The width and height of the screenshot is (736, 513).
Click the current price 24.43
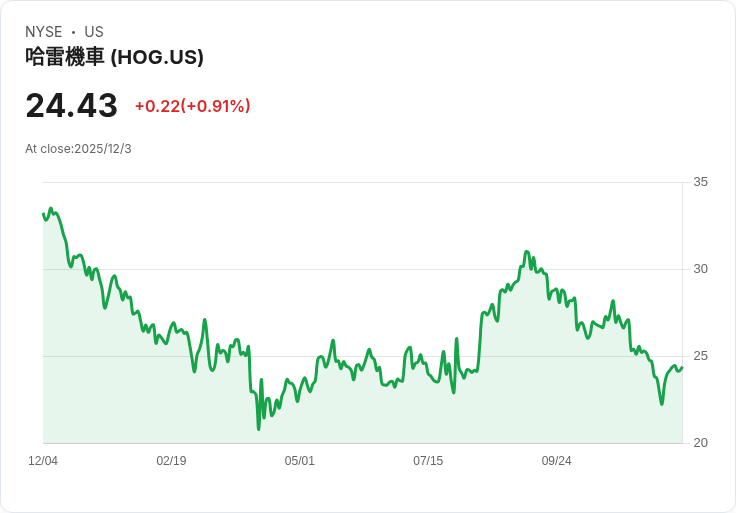click(71, 106)
